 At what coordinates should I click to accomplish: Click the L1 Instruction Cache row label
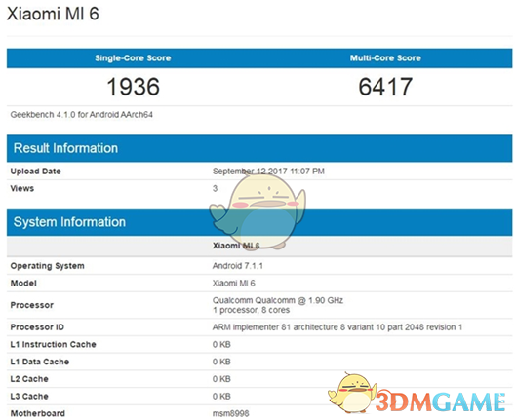click(53, 344)
